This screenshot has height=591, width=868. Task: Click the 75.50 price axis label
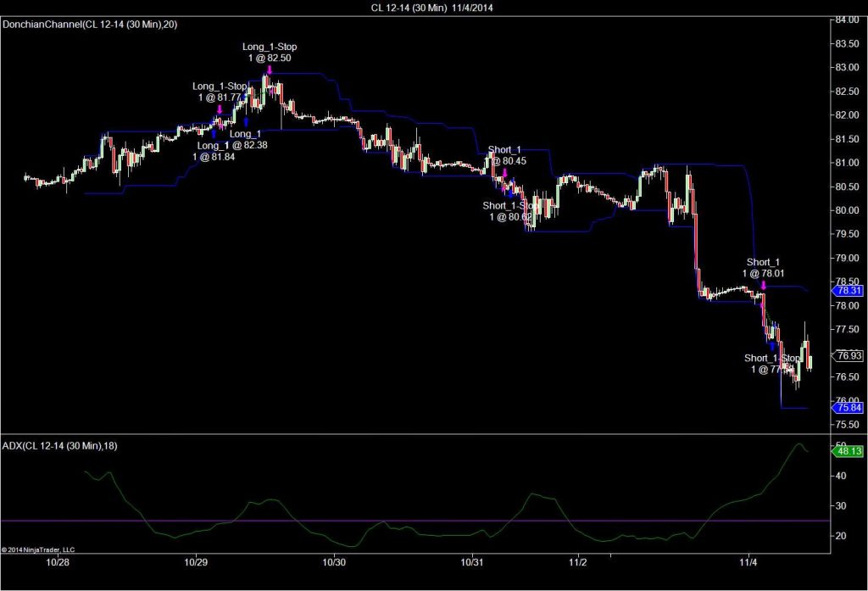pyautogui.click(x=848, y=425)
